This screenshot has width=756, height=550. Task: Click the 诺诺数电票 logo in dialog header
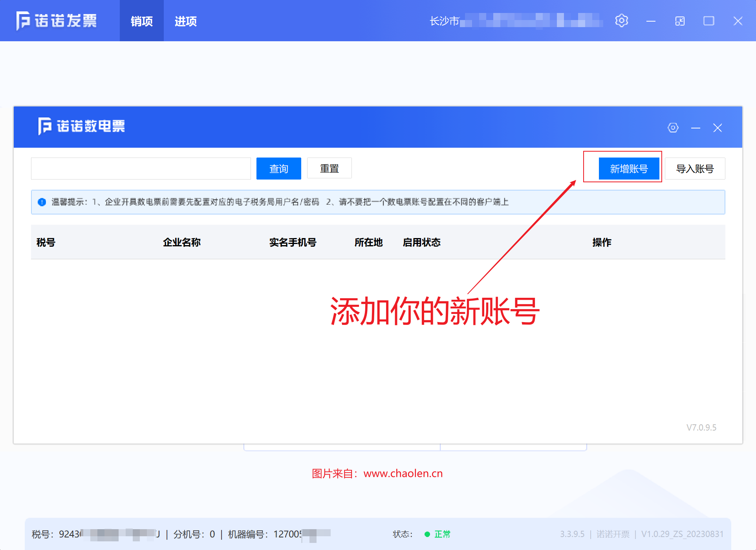(81, 126)
